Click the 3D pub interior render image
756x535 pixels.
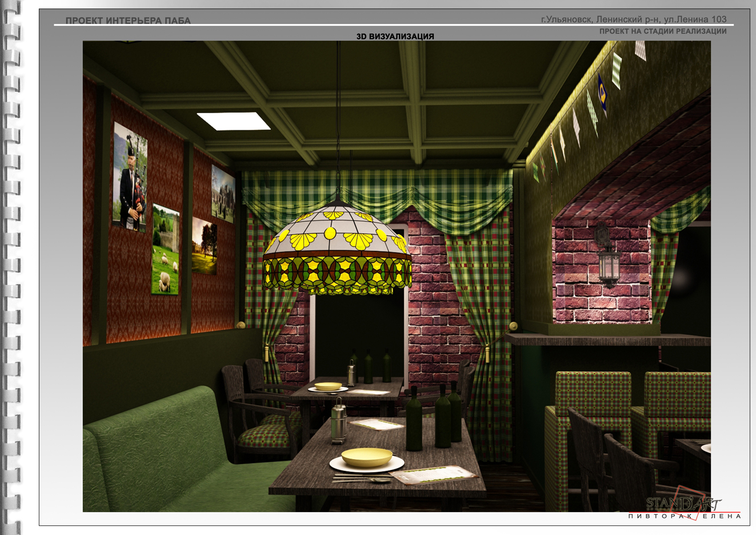pyautogui.click(x=397, y=276)
